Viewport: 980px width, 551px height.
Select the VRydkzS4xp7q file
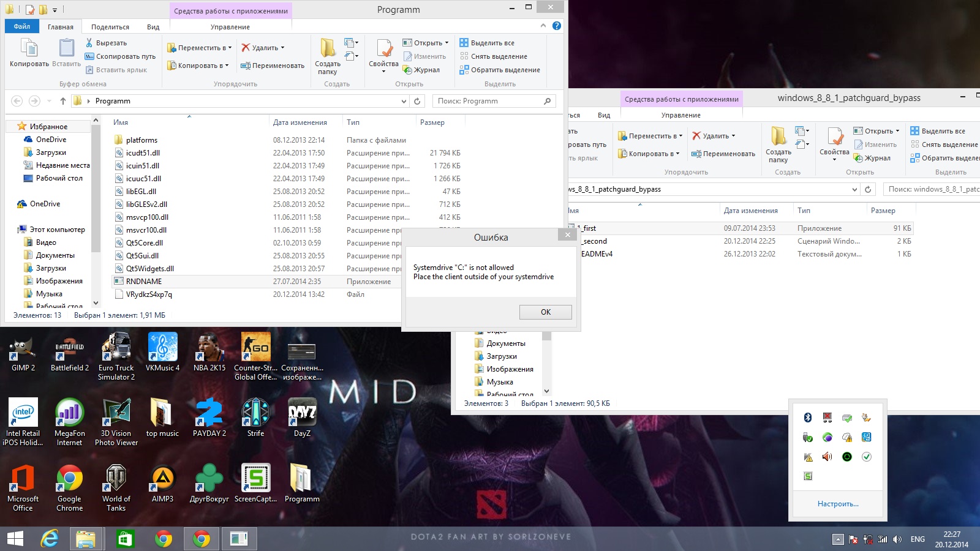click(149, 294)
